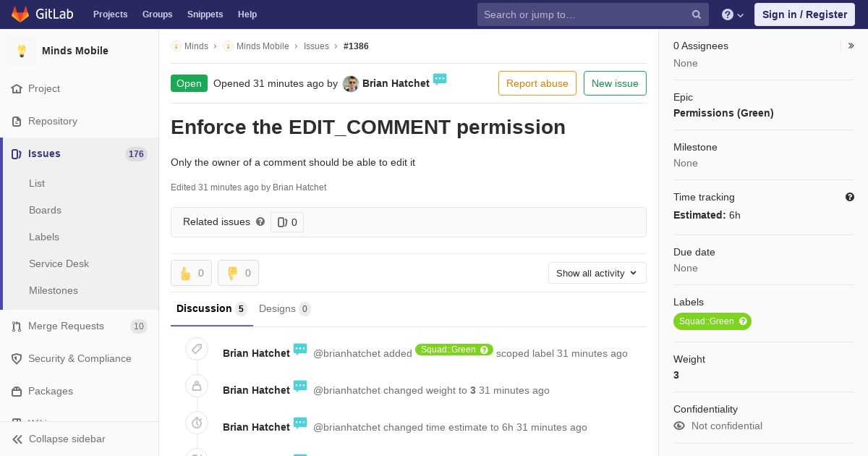Click the timer icon on the time estimate activity
Image resolution: width=868 pixels, height=456 pixels.
[197, 423]
